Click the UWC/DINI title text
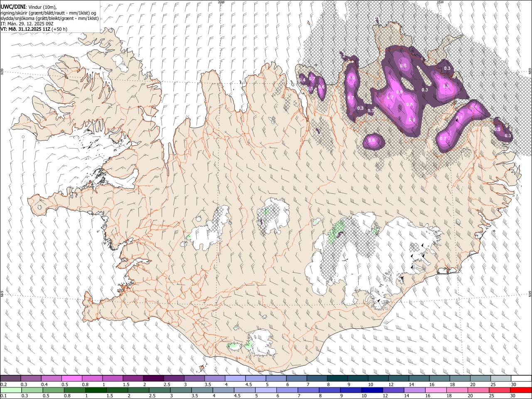The width and height of the screenshot is (532, 399). point(12,7)
